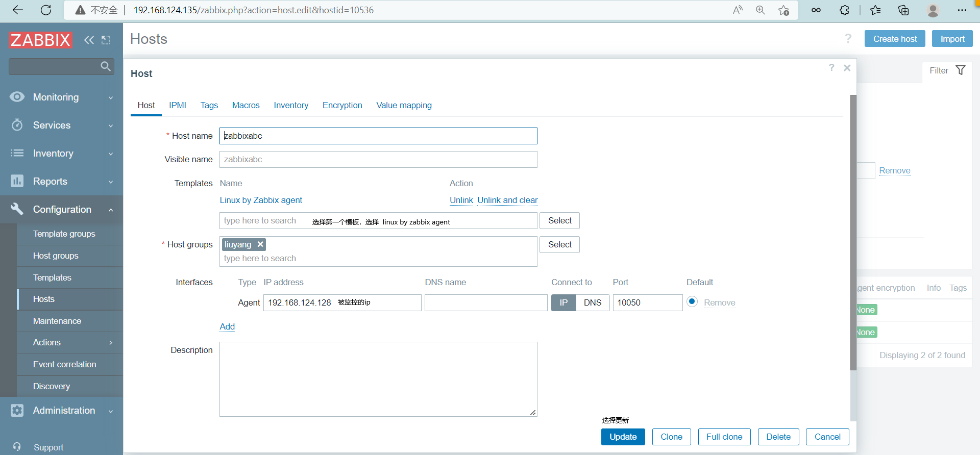This screenshot has height=455, width=980.
Task: Unlink and clear the Linux template
Action: 507,200
